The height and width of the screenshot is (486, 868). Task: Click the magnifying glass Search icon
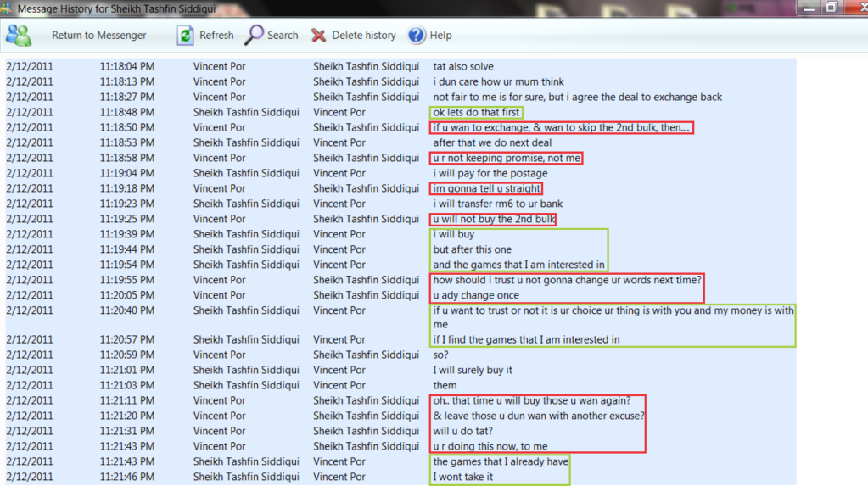pos(254,36)
